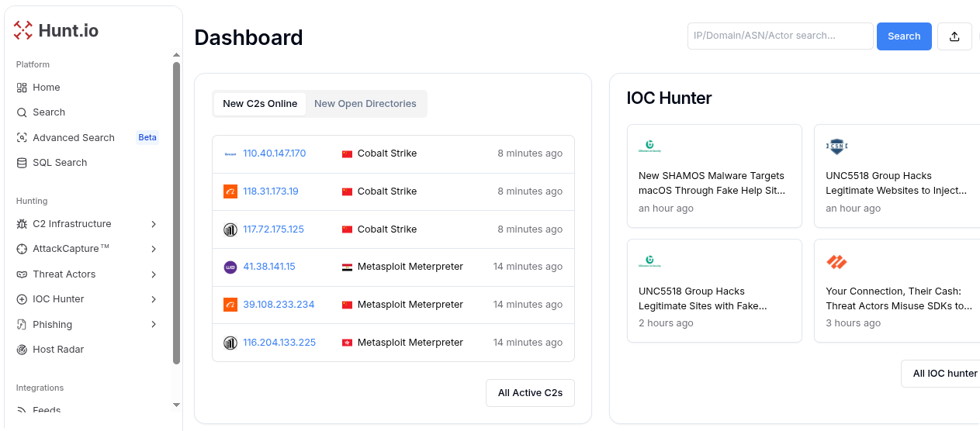Screen dimensions: 980x431
Task: Click provider logo next to 39.108.233.234
Action: point(230,305)
